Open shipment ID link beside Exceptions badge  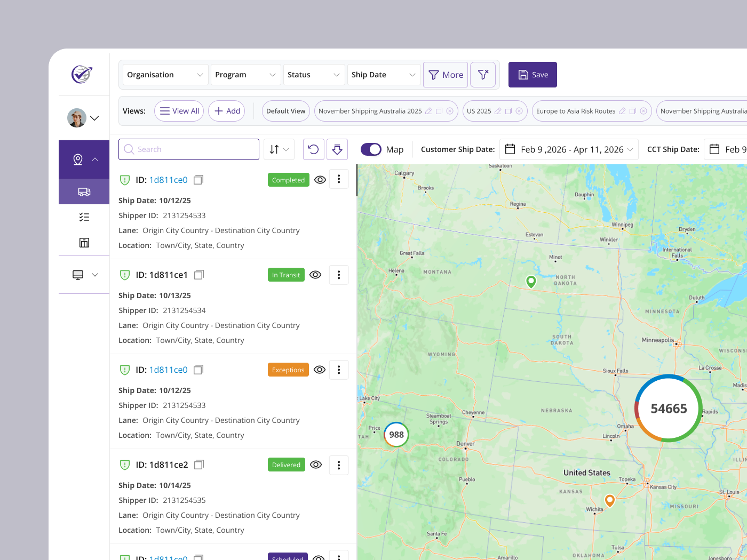[169, 370]
